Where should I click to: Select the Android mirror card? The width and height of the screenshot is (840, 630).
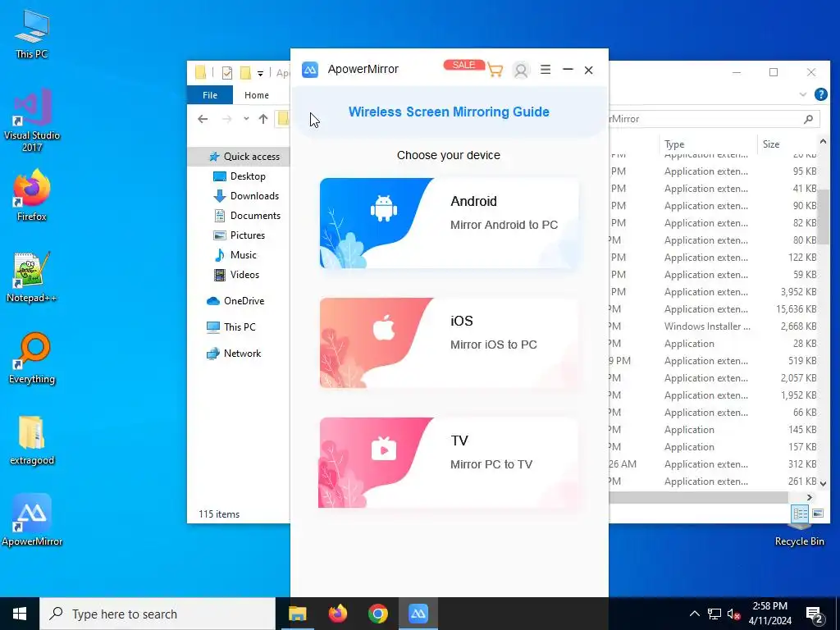click(449, 223)
